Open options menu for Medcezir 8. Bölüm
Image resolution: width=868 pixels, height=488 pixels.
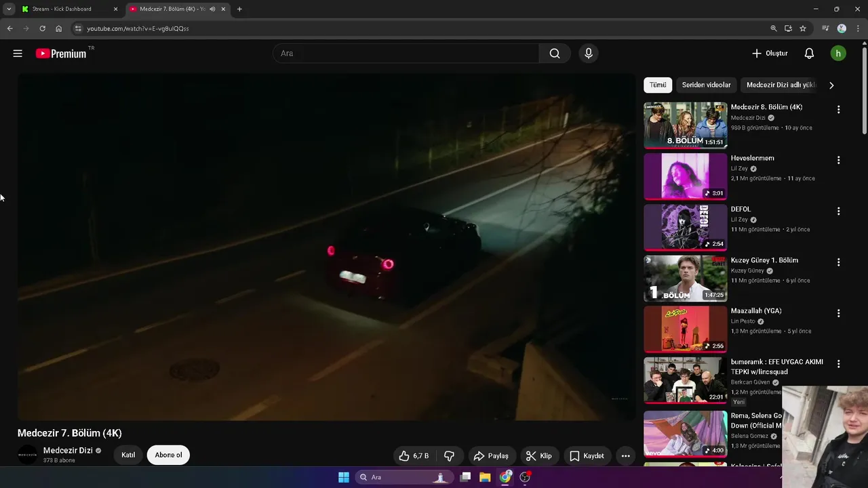[x=838, y=110]
